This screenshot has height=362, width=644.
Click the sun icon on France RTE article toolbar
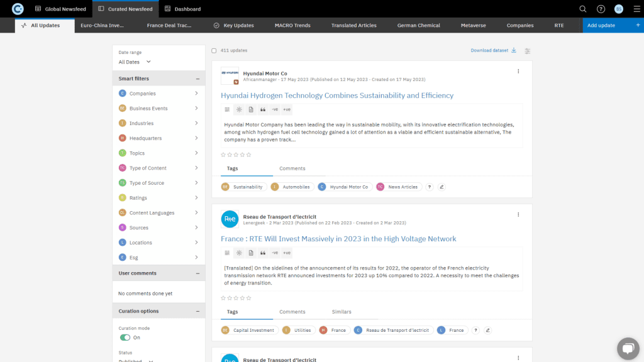click(239, 253)
